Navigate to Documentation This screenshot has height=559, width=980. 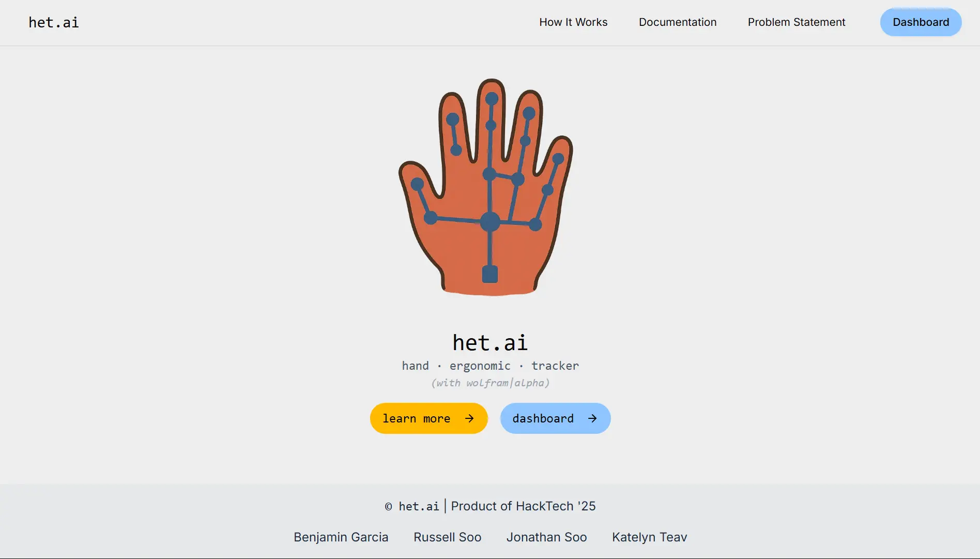[x=678, y=22]
